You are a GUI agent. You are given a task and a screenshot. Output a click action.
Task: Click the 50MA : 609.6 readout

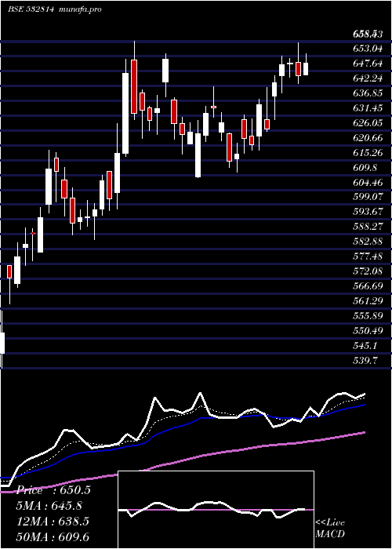coord(53,536)
